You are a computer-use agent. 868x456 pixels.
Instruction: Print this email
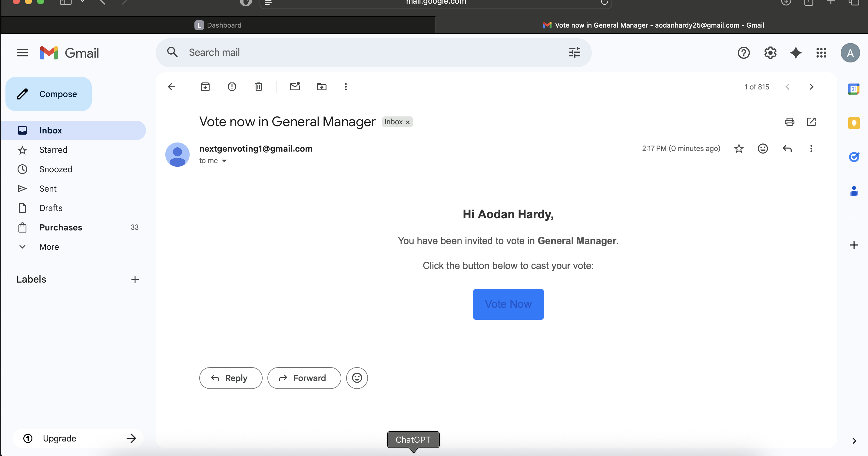(x=790, y=122)
